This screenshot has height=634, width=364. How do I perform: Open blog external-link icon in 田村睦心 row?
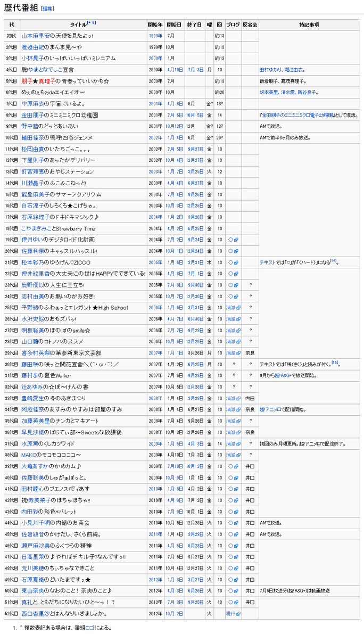(x=236, y=489)
